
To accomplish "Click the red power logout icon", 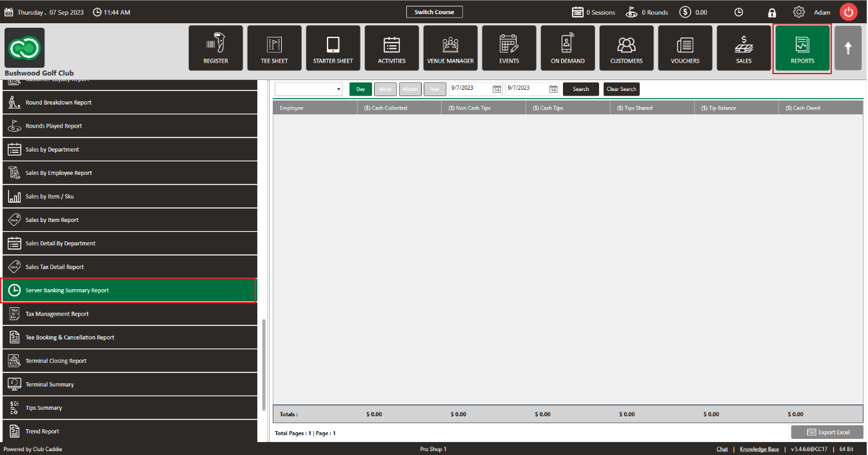I will click(849, 12).
